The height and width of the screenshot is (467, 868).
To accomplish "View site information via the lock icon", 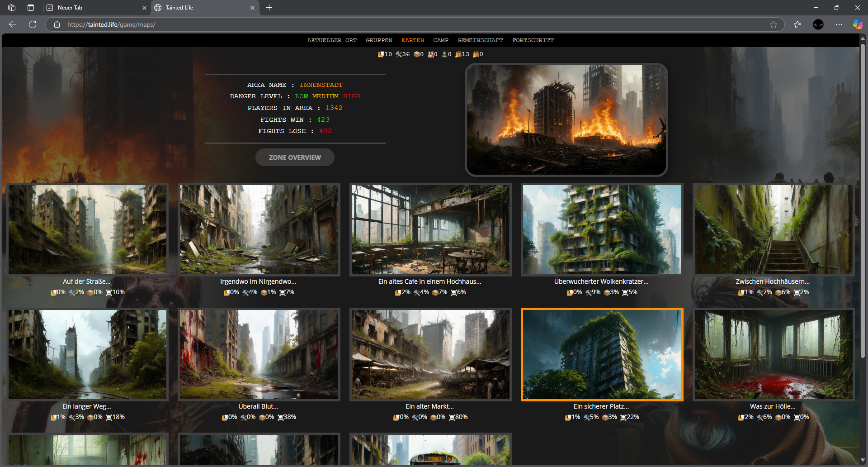I will pyautogui.click(x=57, y=24).
